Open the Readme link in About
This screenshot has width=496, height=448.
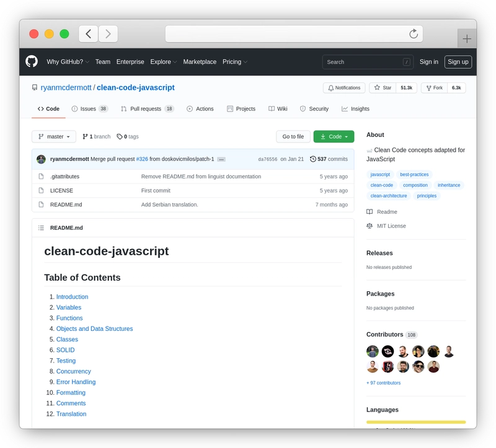click(x=382, y=212)
